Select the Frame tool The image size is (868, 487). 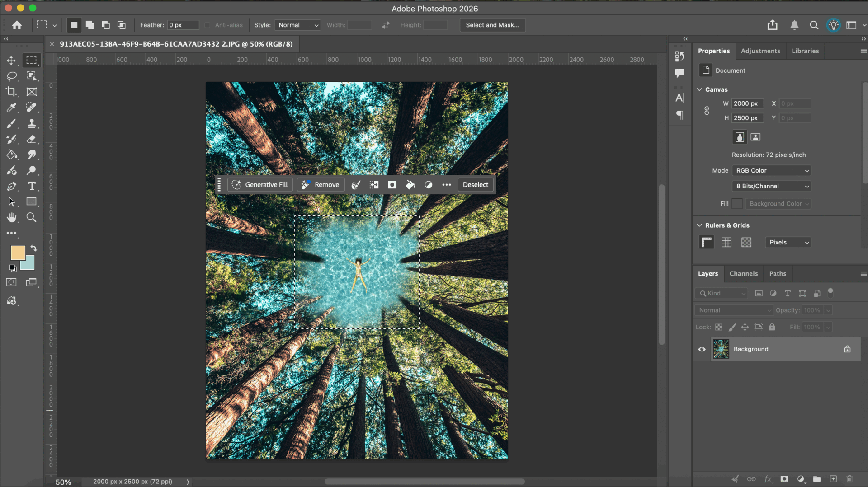pos(31,92)
